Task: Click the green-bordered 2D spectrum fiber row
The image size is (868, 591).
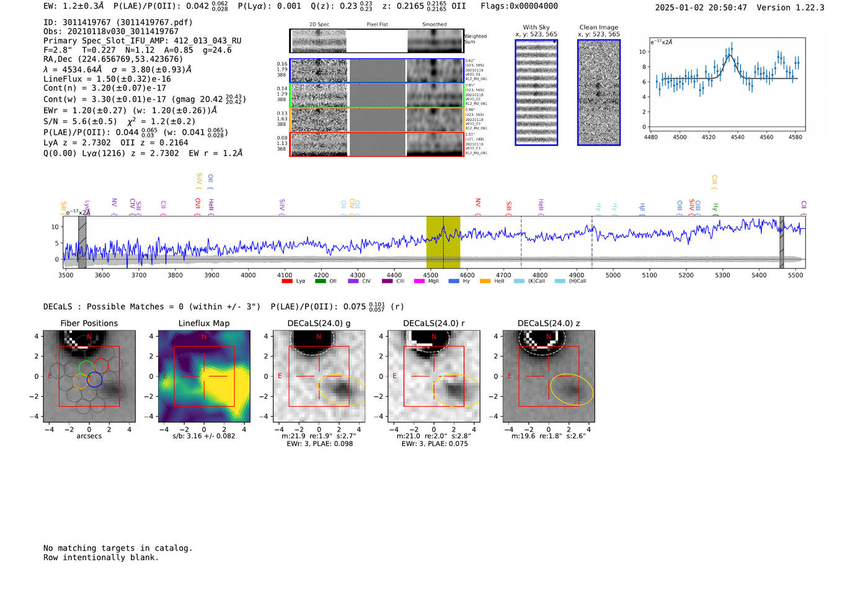Action: tap(377, 96)
